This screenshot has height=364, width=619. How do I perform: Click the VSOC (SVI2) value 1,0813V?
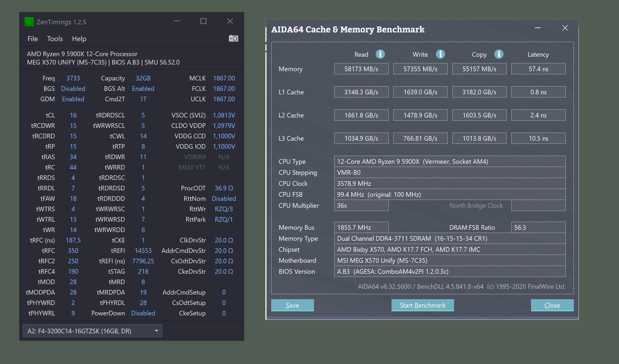pos(224,115)
